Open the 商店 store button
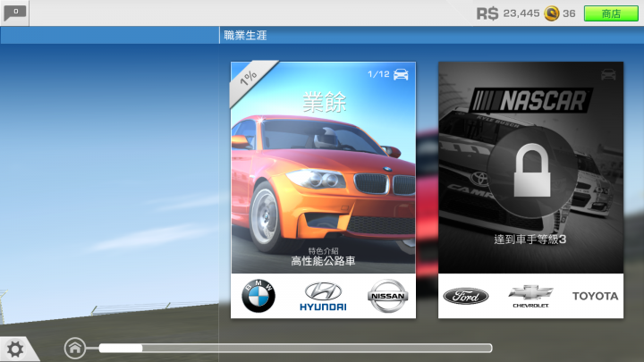644x362 pixels. pyautogui.click(x=611, y=13)
